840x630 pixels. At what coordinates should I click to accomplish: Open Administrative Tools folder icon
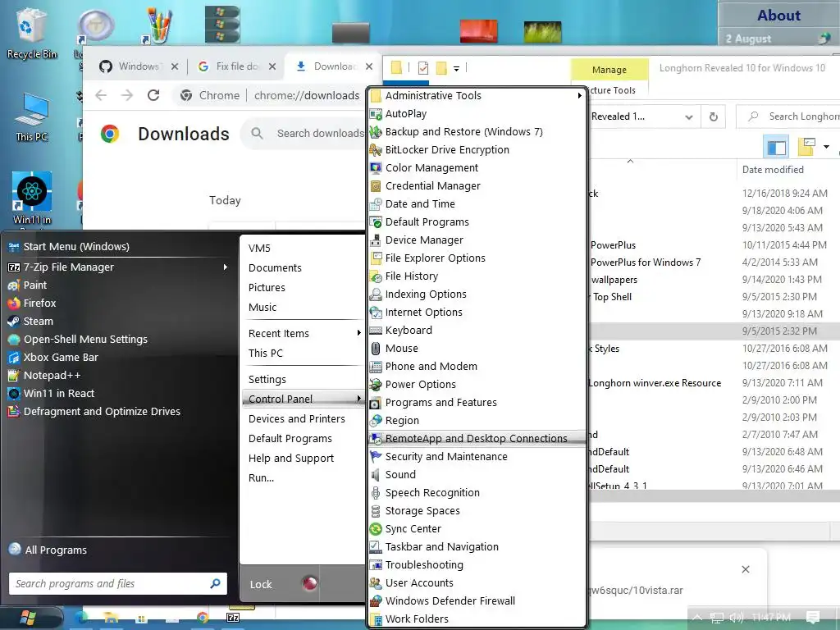(x=376, y=96)
